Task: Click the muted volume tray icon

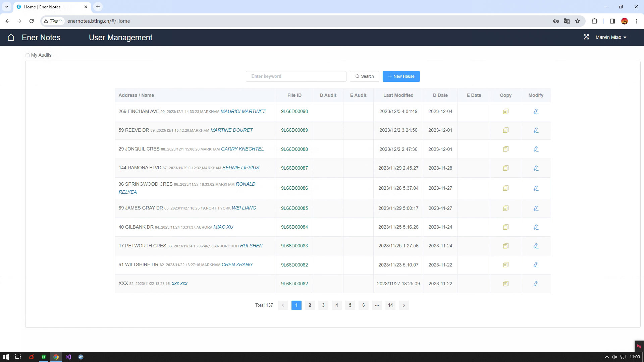Action: [614, 357]
